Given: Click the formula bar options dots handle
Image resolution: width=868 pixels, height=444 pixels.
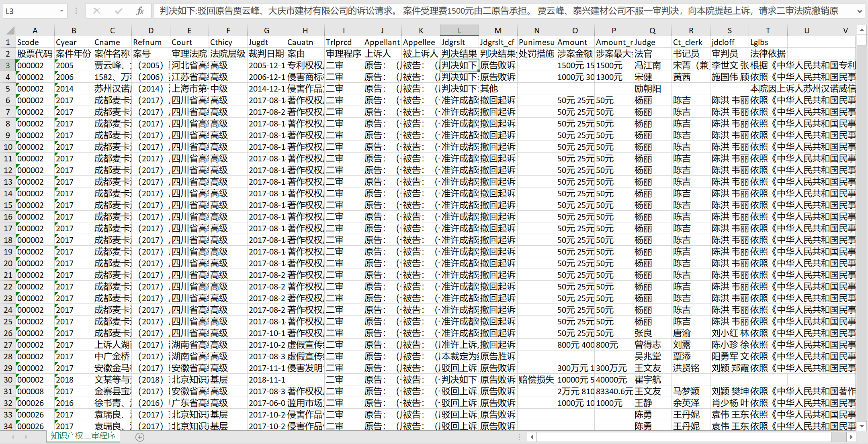Looking at the screenshot, I should click(x=76, y=11).
